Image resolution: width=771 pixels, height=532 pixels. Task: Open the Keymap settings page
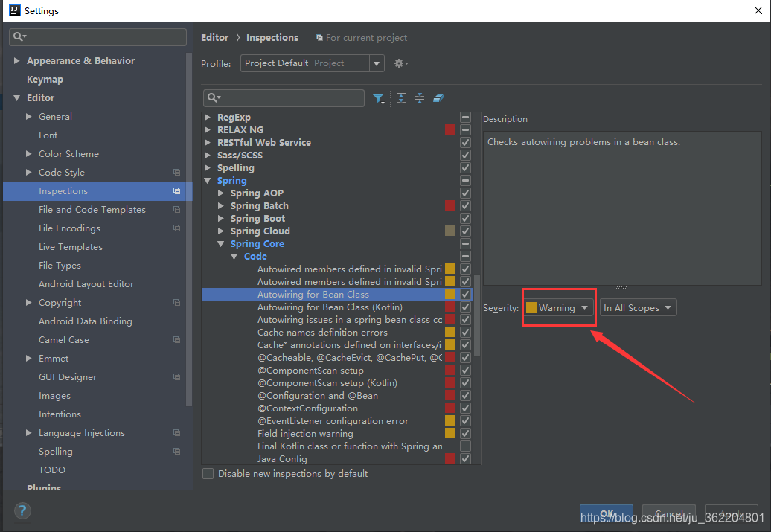[x=45, y=80]
